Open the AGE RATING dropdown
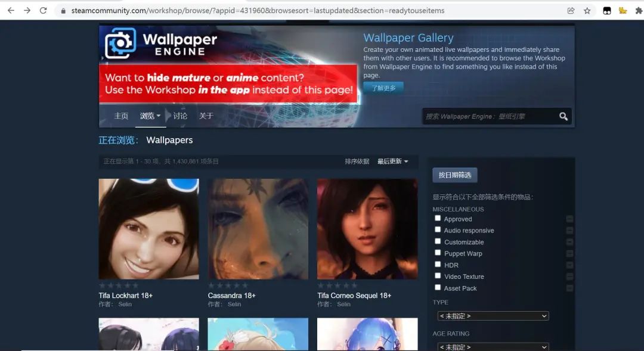The image size is (644, 351). 493,347
